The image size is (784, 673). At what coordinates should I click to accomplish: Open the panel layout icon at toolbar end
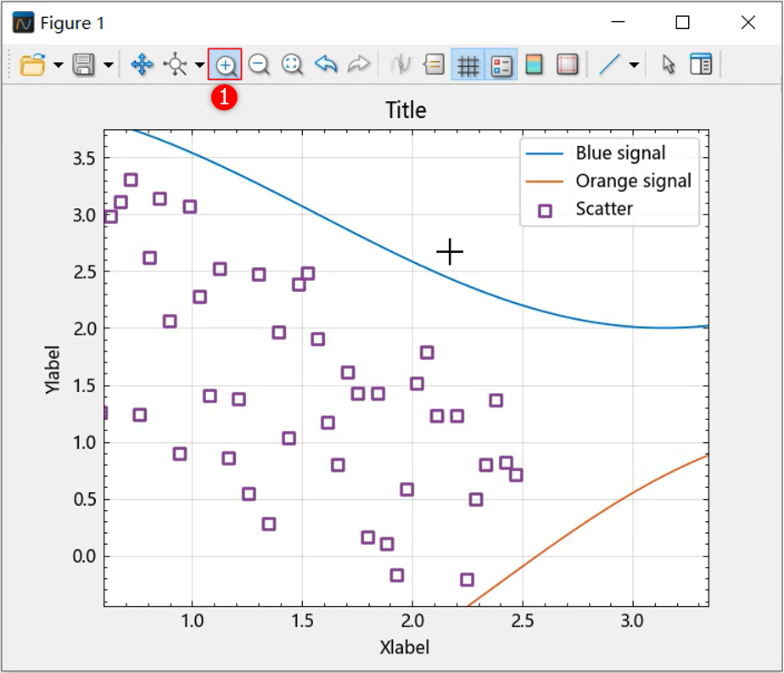pos(701,65)
